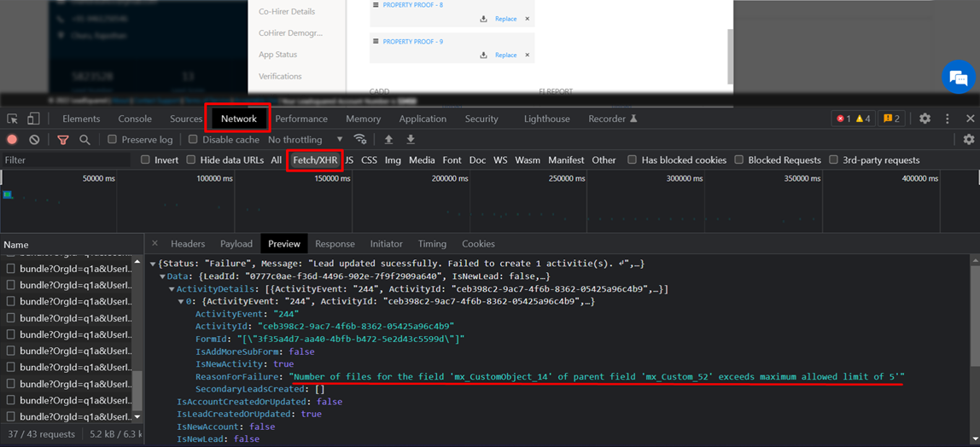Open network conditions wifi icon
The width and height of the screenshot is (980, 447).
[x=360, y=140]
